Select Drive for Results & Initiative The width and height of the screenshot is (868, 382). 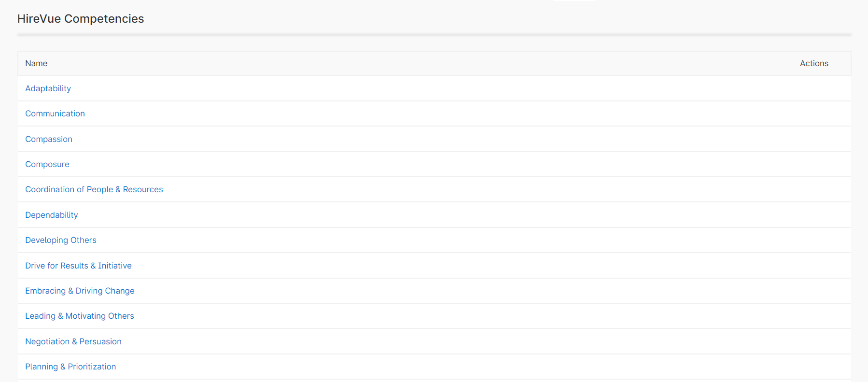point(78,266)
